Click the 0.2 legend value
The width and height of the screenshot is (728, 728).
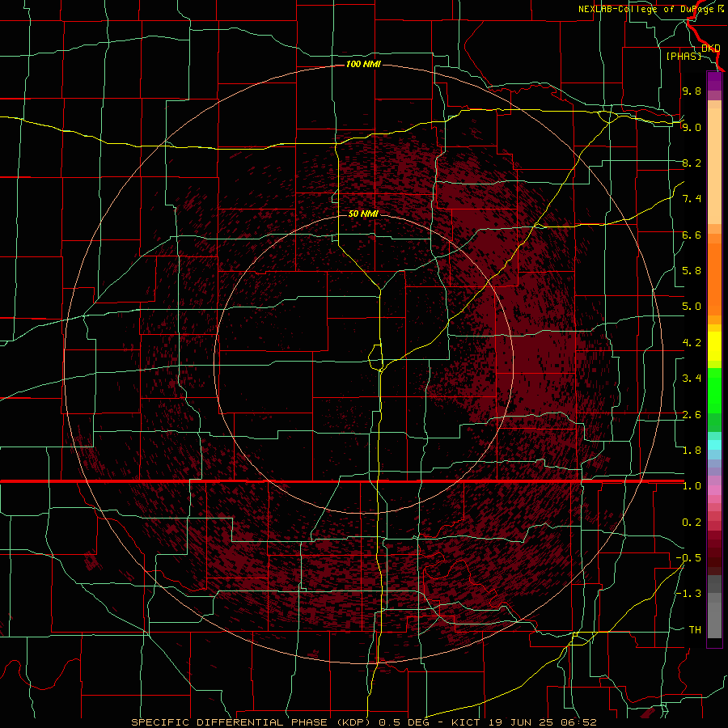click(x=692, y=523)
